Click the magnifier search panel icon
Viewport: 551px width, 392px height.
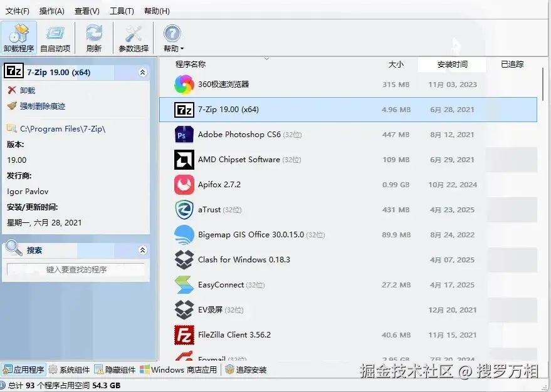14,248
